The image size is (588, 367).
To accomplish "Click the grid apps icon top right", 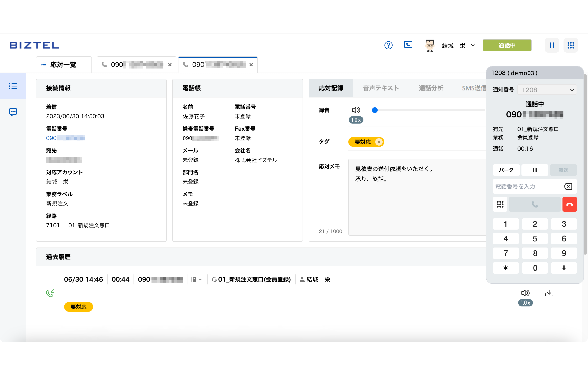I will point(571,45).
